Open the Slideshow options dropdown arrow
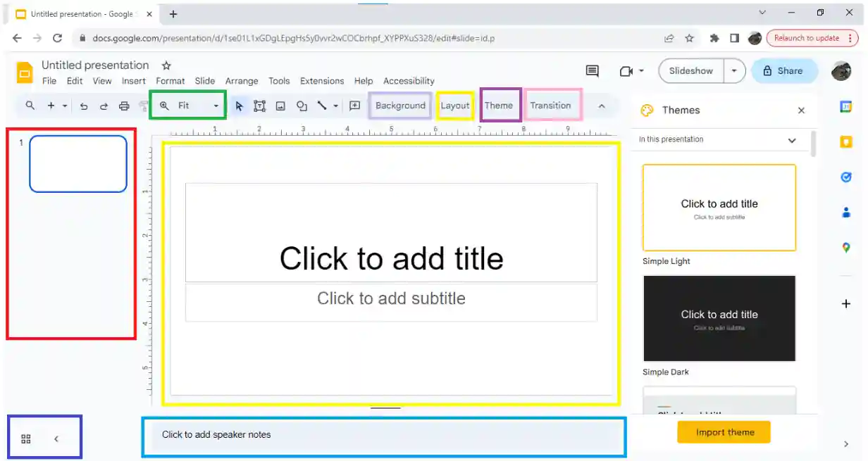Viewport: 868px width, 461px height. 734,71
